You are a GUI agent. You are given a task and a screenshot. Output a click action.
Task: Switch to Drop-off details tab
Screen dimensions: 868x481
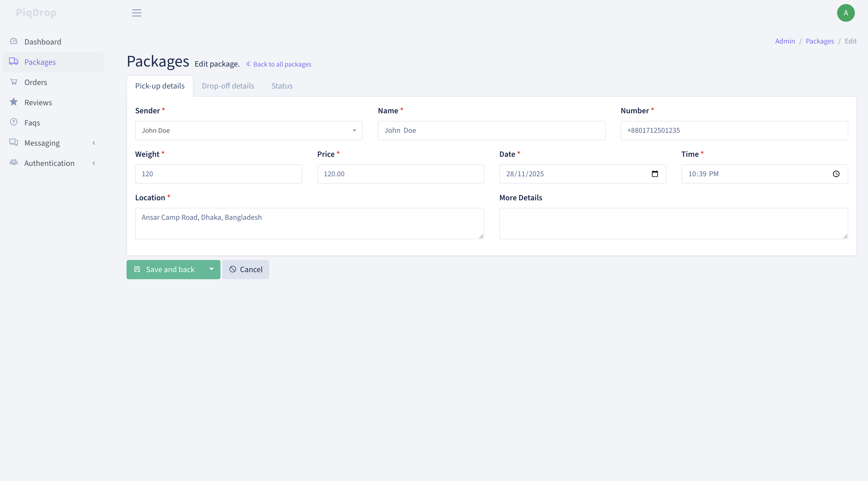click(x=228, y=86)
